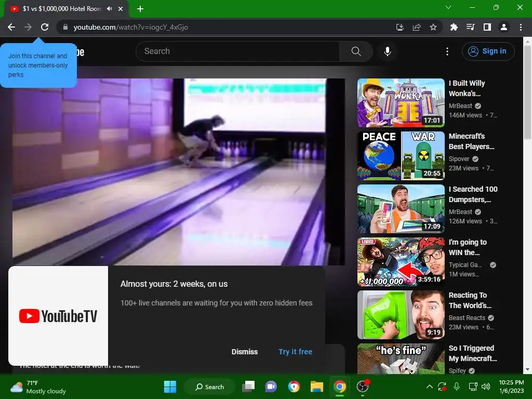Open the Chrome profile avatar

click(x=504, y=27)
